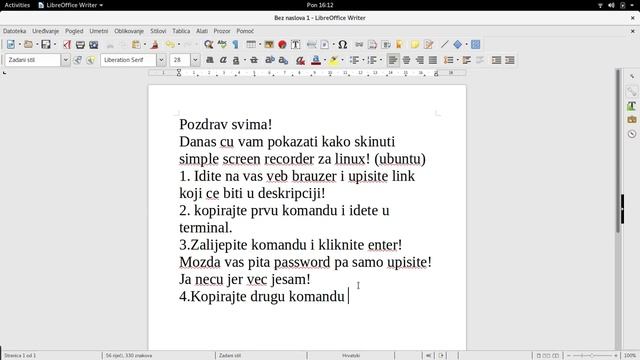Set line spacing

[x=449, y=60]
